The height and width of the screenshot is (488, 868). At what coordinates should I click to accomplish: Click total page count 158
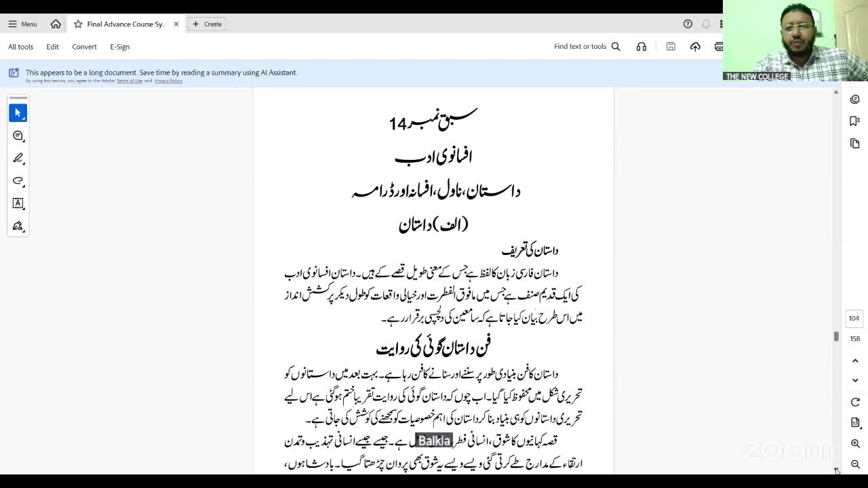click(854, 338)
